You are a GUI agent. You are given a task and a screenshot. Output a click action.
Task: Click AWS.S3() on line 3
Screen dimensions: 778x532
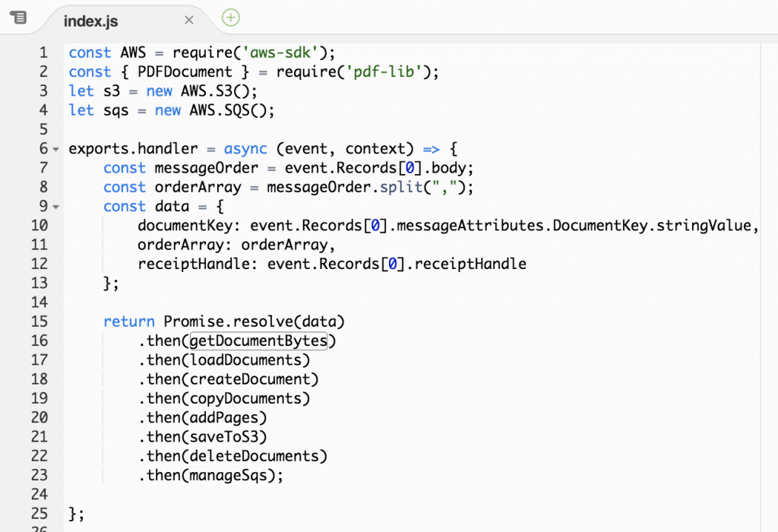point(214,91)
